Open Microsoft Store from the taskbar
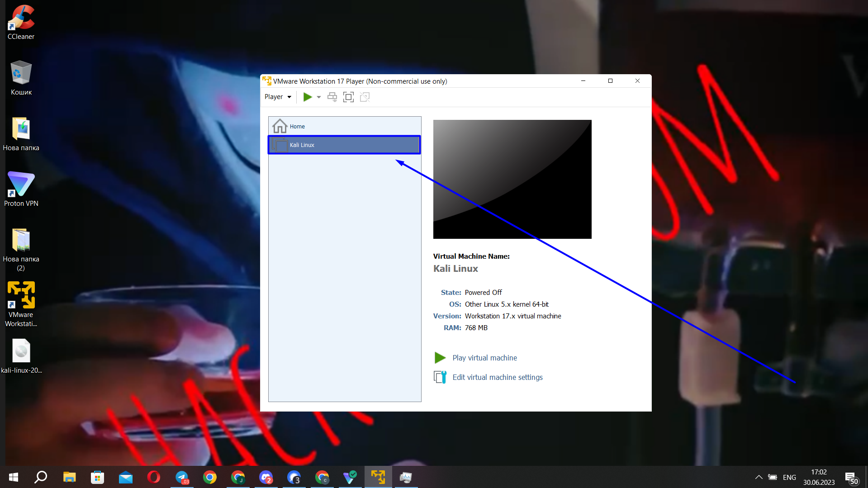 (x=97, y=477)
